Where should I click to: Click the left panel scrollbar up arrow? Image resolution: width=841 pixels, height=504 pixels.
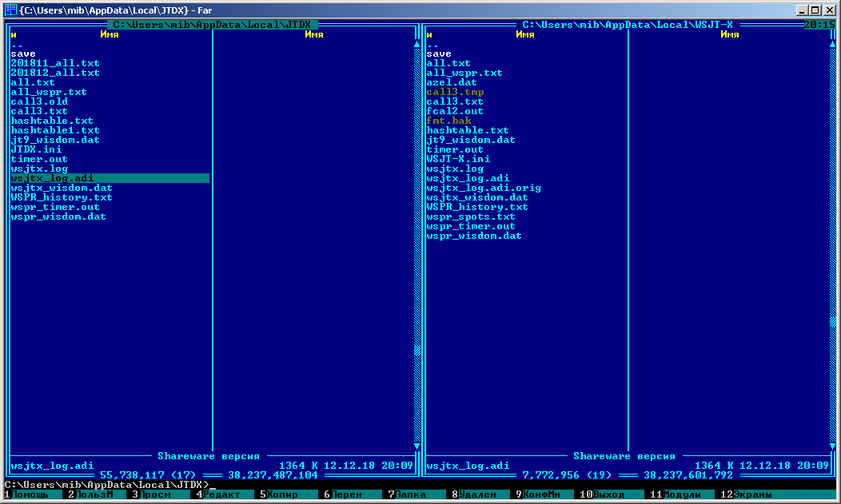pyautogui.click(x=417, y=45)
